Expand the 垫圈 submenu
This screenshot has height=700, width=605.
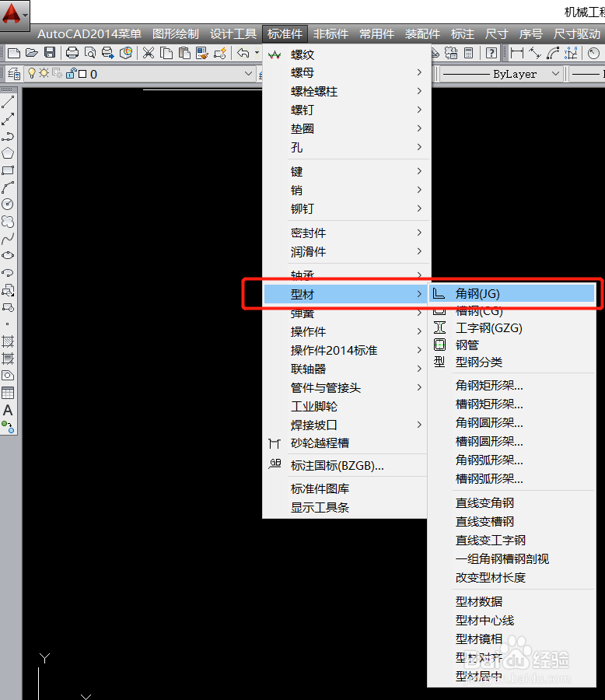(x=347, y=129)
